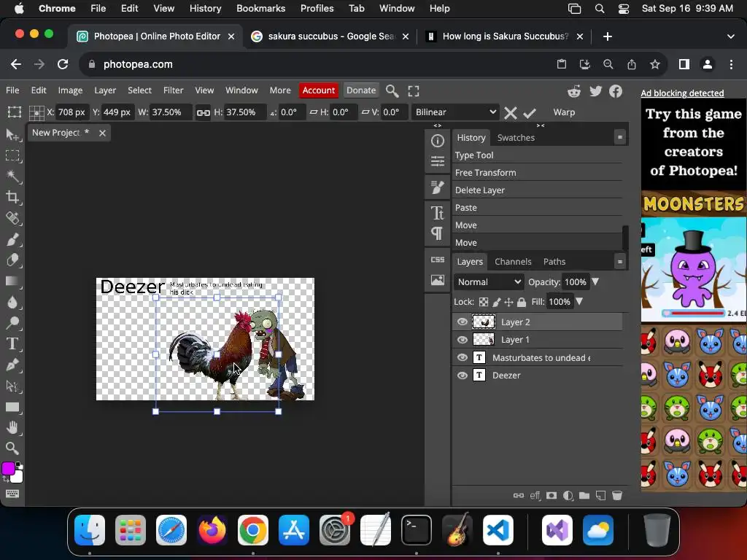Screen dimensions: 747x560
Task: Click the Donate button
Action: pos(361,90)
